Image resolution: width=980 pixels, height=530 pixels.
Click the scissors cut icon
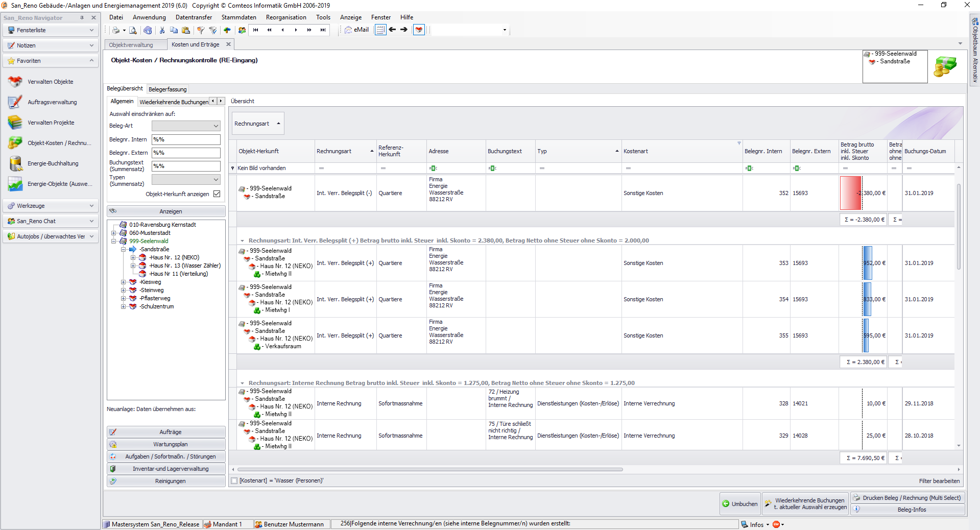click(x=162, y=30)
